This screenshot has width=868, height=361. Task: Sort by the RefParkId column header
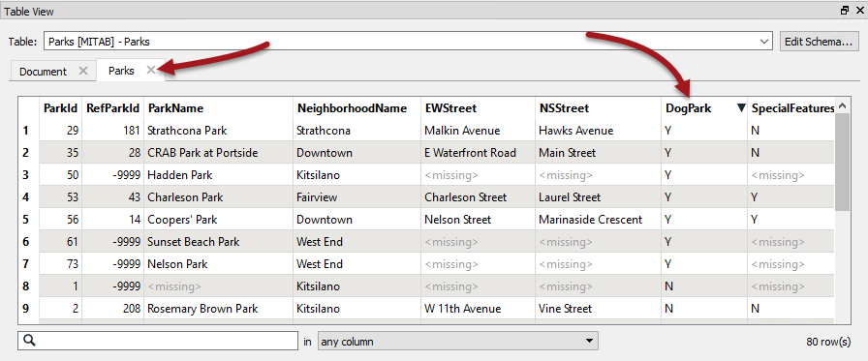[113, 108]
